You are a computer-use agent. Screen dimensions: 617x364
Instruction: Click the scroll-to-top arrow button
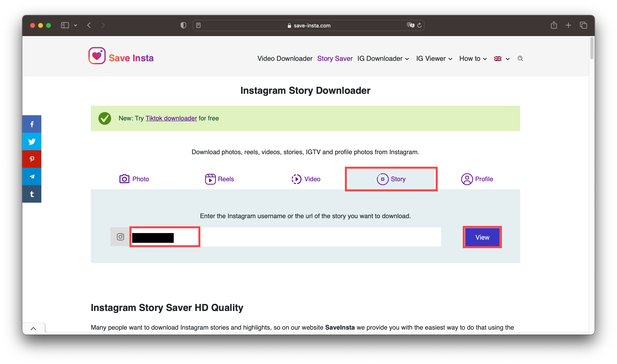[x=33, y=329]
